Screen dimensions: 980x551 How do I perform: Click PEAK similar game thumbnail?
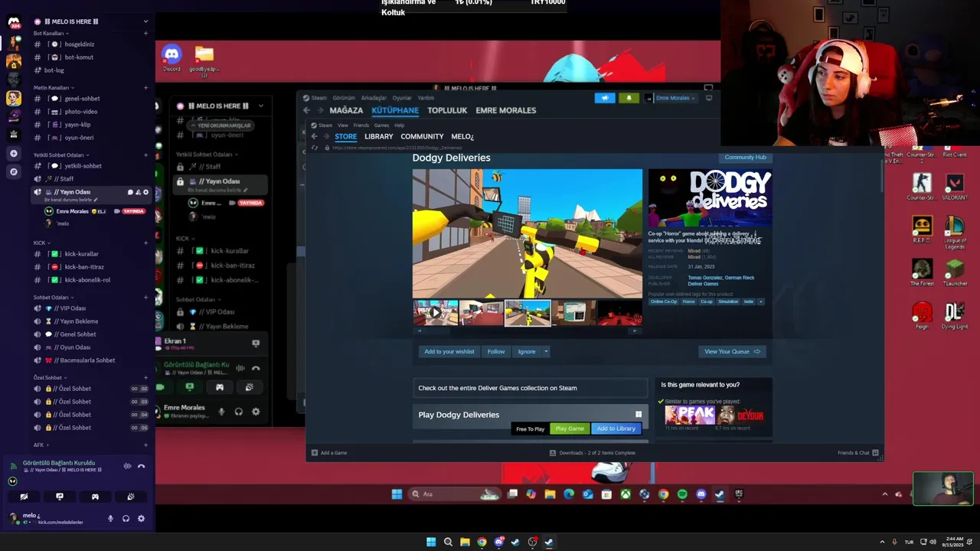pos(689,416)
